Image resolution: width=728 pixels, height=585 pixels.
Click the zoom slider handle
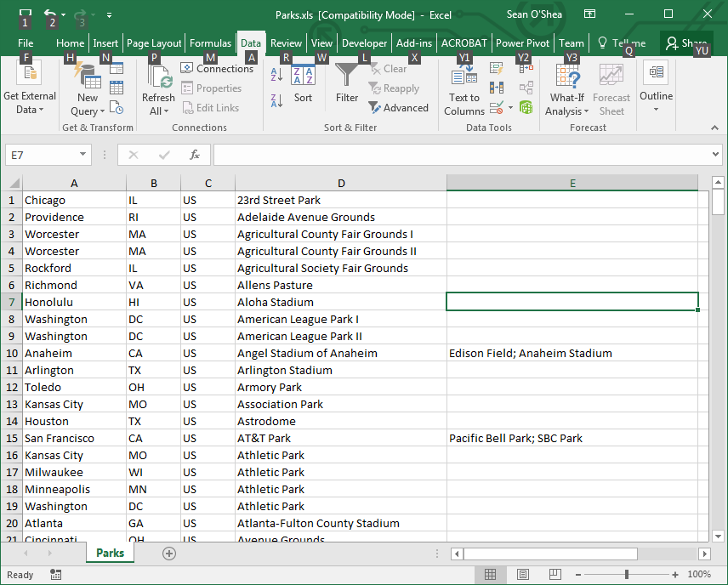627,575
